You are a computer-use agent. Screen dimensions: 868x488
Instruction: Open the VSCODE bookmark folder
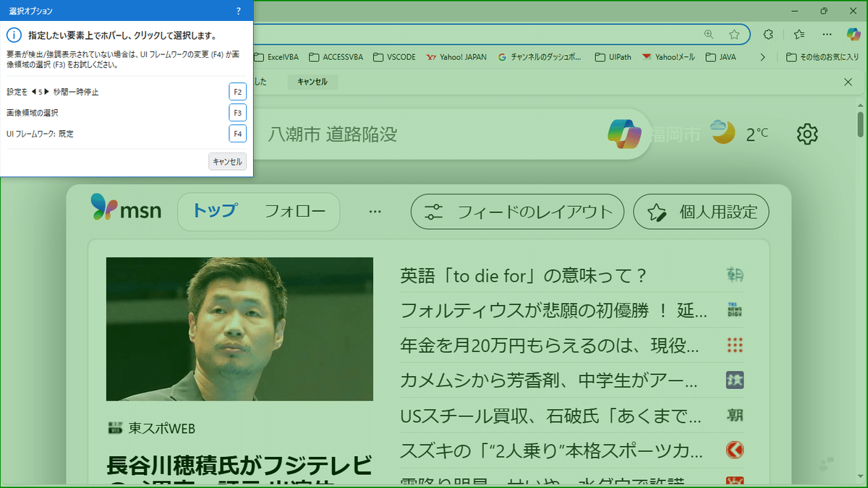click(x=396, y=57)
